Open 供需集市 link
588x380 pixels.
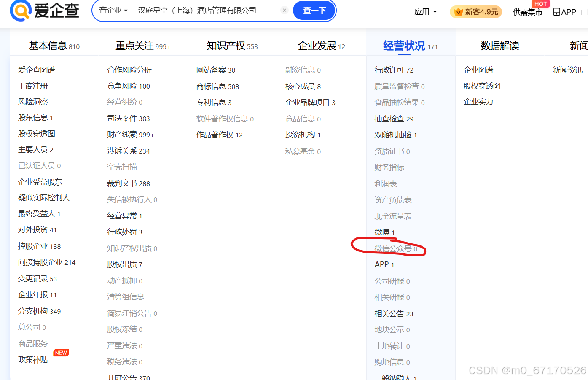click(527, 12)
